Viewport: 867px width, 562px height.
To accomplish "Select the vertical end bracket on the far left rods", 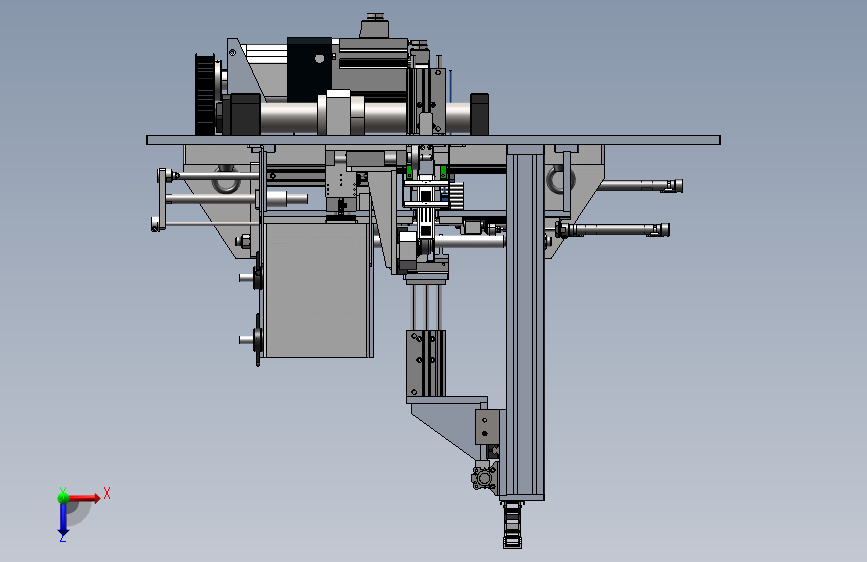I will click(x=161, y=200).
